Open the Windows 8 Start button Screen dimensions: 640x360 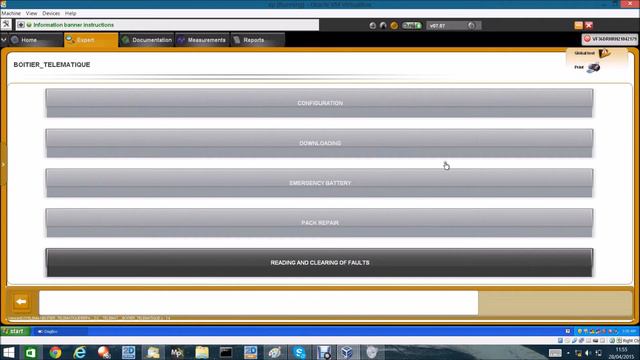click(9, 352)
